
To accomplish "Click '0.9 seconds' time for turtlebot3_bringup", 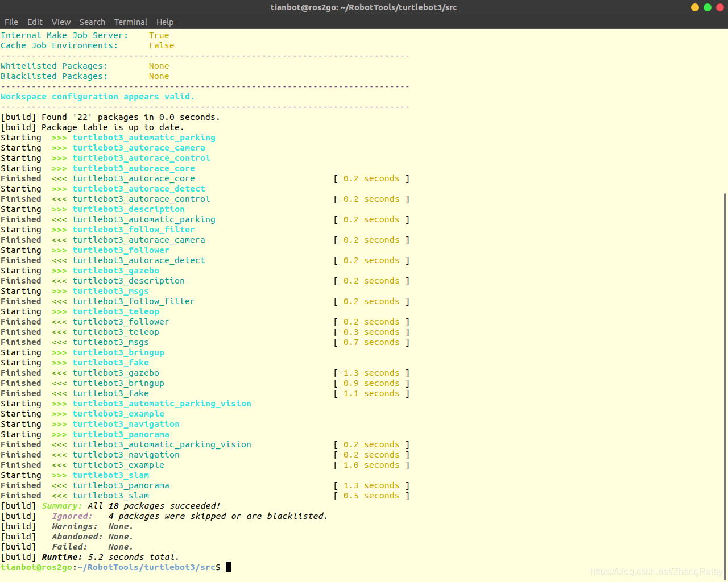I will tap(371, 383).
